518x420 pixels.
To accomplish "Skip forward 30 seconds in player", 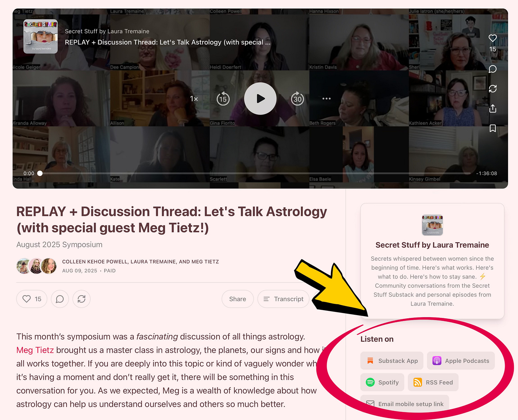I will (x=297, y=99).
